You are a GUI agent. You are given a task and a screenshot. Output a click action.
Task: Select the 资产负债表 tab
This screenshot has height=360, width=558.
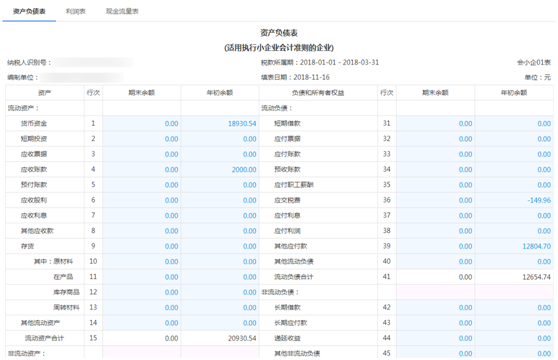tap(29, 11)
